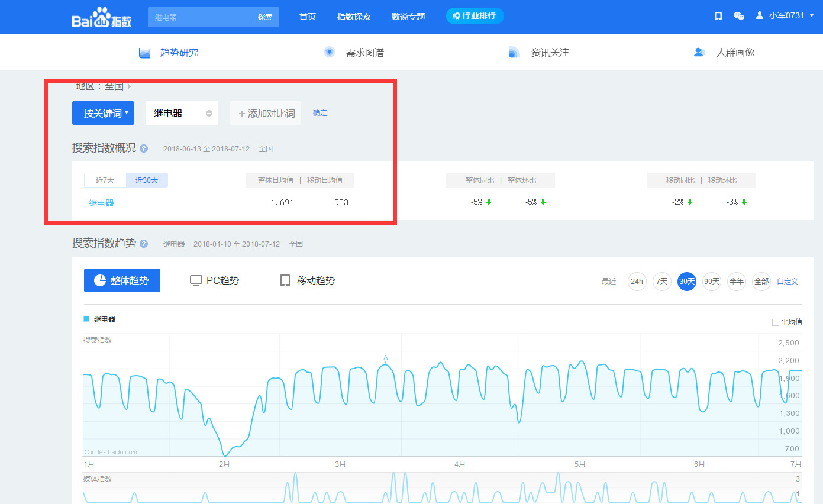
Task: Open 指数探索 in the top navigation
Action: (x=354, y=17)
